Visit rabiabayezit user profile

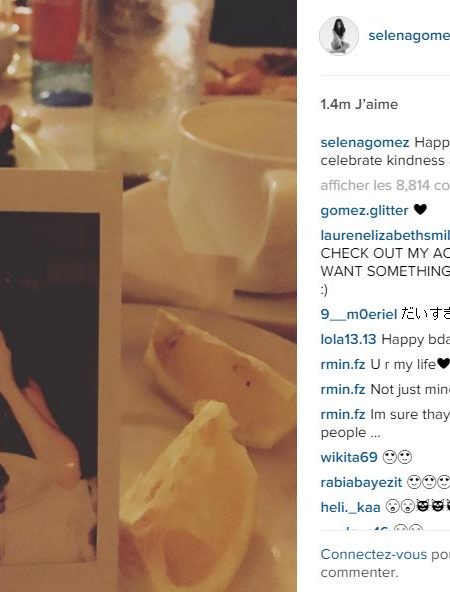(x=361, y=482)
